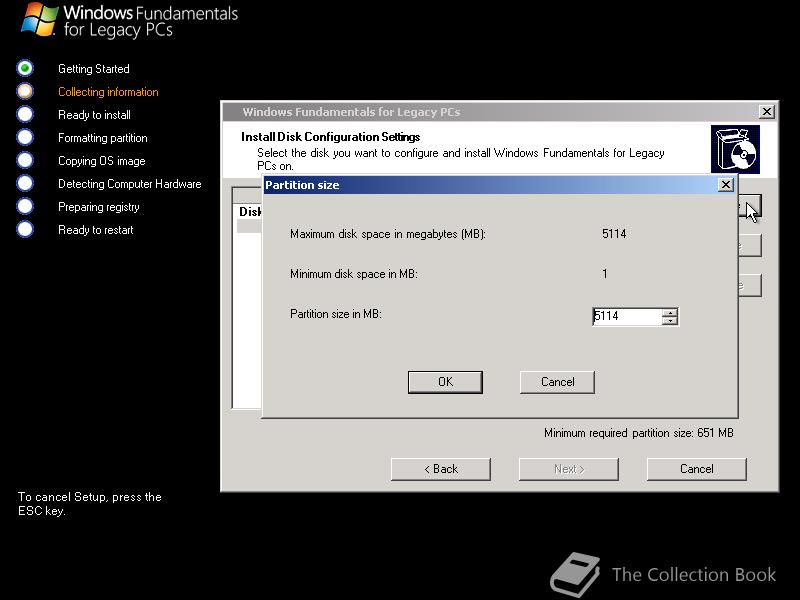800x600 pixels.
Task: Cancel the Windows Fundamentals setup wizard
Action: click(696, 469)
